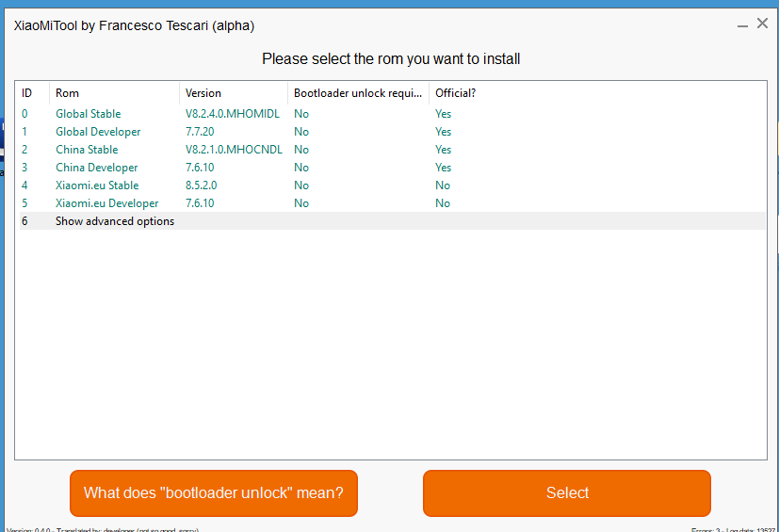This screenshot has width=779, height=532.
Task: Click the Bootloader unlock required column header
Action: 358,93
